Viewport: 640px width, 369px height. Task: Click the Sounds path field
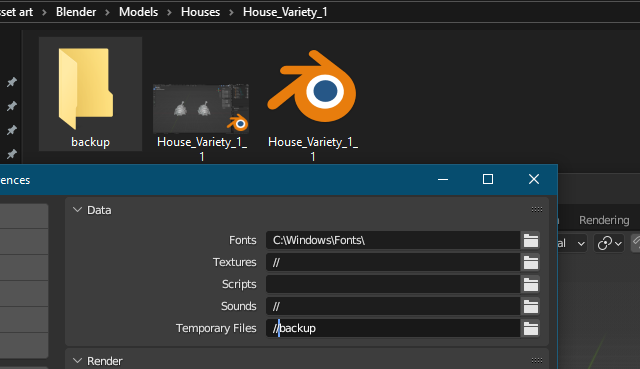coord(393,307)
